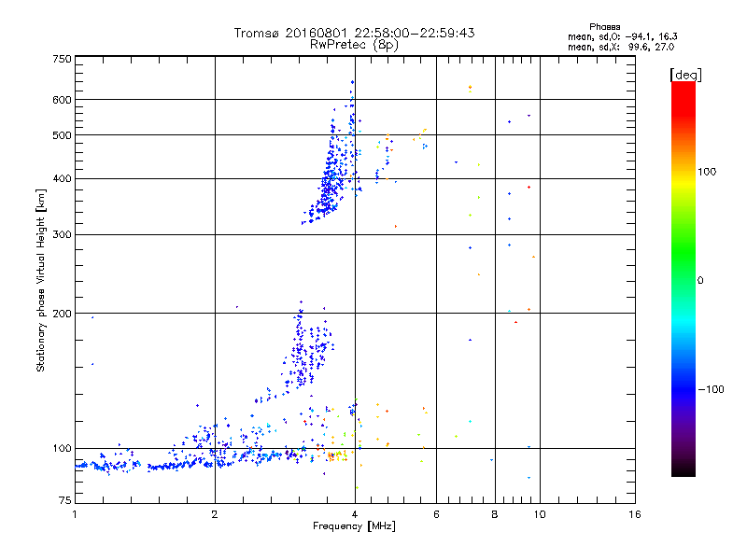
Task: Click the black bottom of the phase colorbar
Action: tap(684, 469)
